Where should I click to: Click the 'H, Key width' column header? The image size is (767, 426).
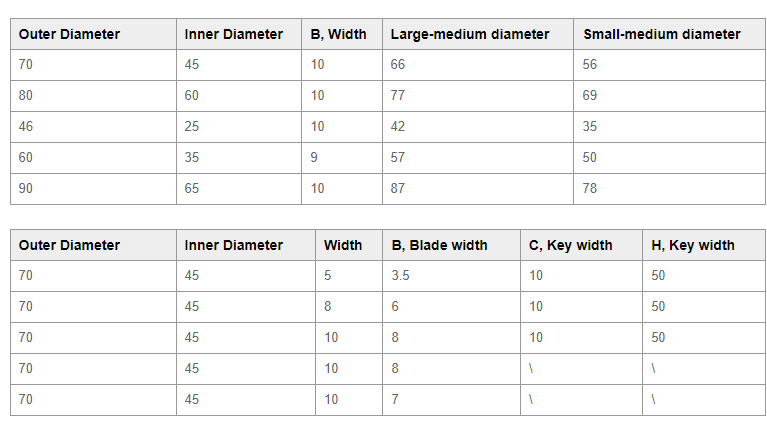click(692, 245)
